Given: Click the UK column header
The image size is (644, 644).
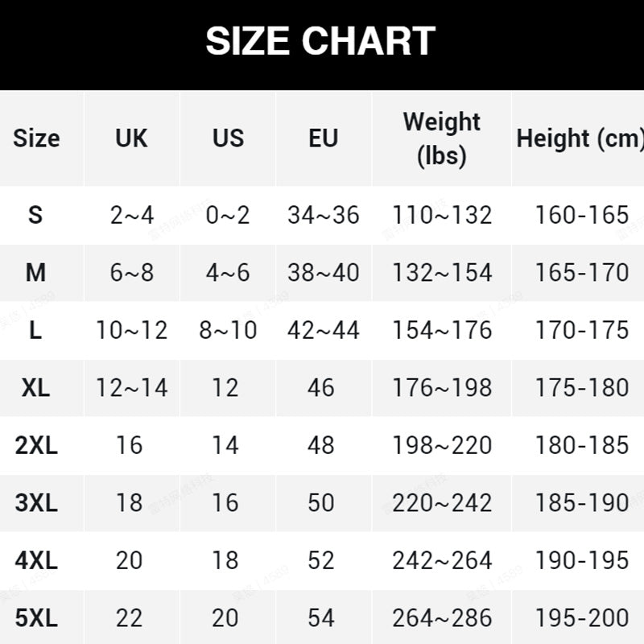Looking at the screenshot, I should [x=131, y=138].
